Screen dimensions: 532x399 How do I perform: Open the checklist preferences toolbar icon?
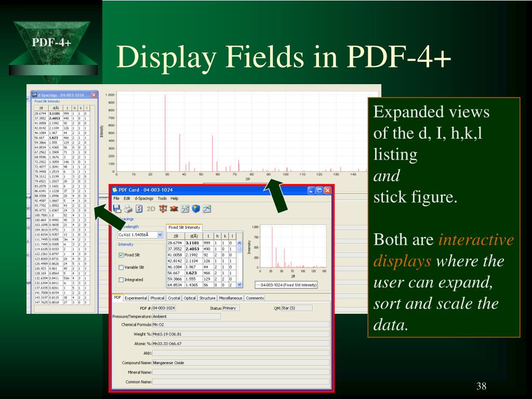(139, 209)
